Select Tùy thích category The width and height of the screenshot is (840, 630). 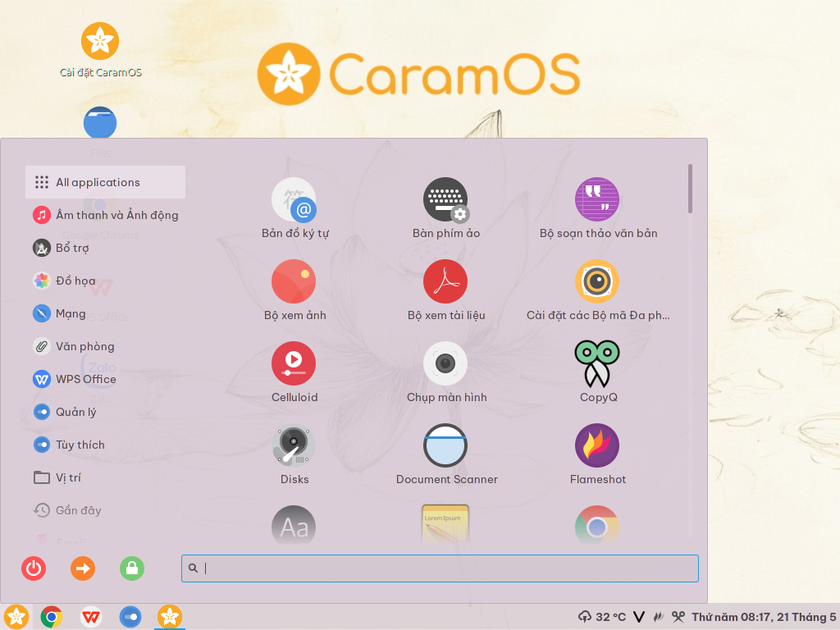click(x=105, y=445)
